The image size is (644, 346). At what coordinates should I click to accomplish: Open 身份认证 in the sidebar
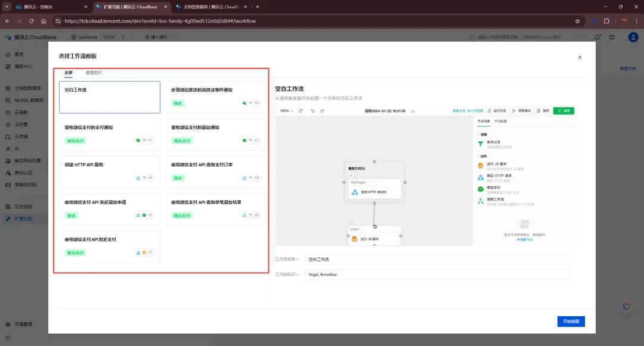23,173
